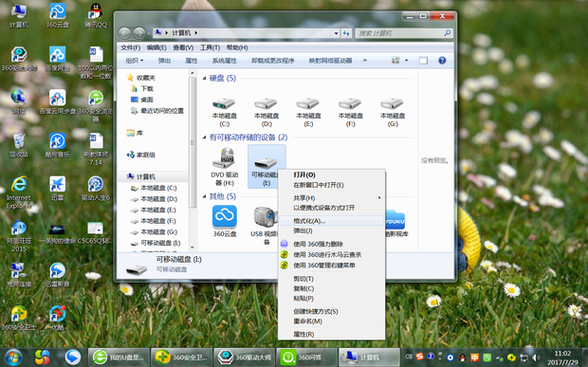Open 腾讯QQ desktop shortcut

[96, 16]
